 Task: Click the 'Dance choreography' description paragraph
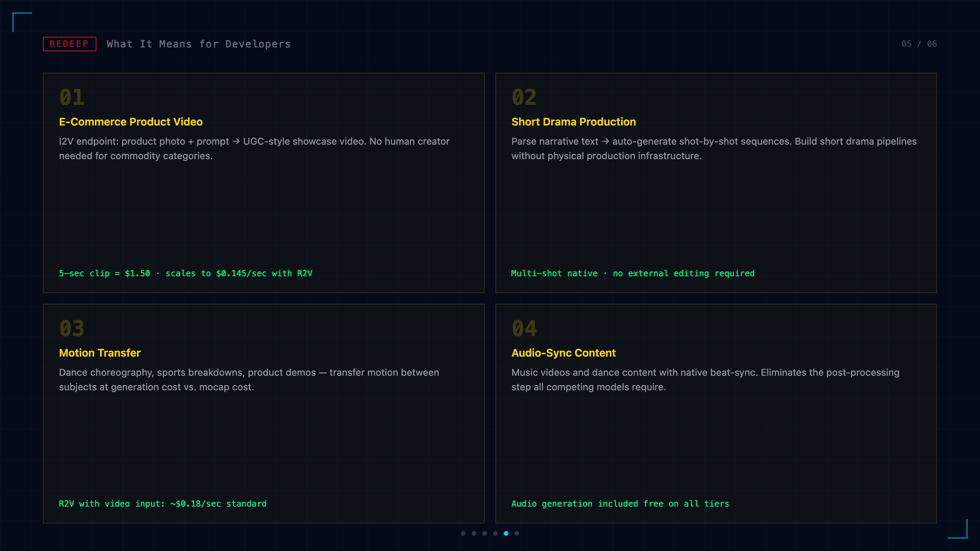[x=249, y=380]
